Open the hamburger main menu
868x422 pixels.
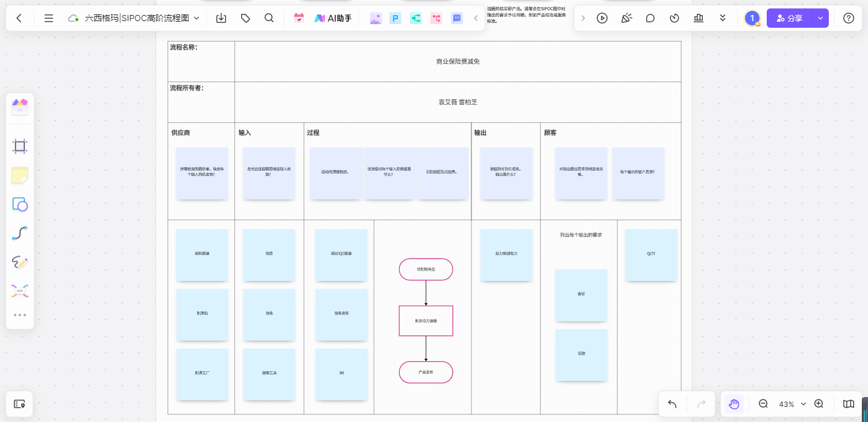click(49, 18)
